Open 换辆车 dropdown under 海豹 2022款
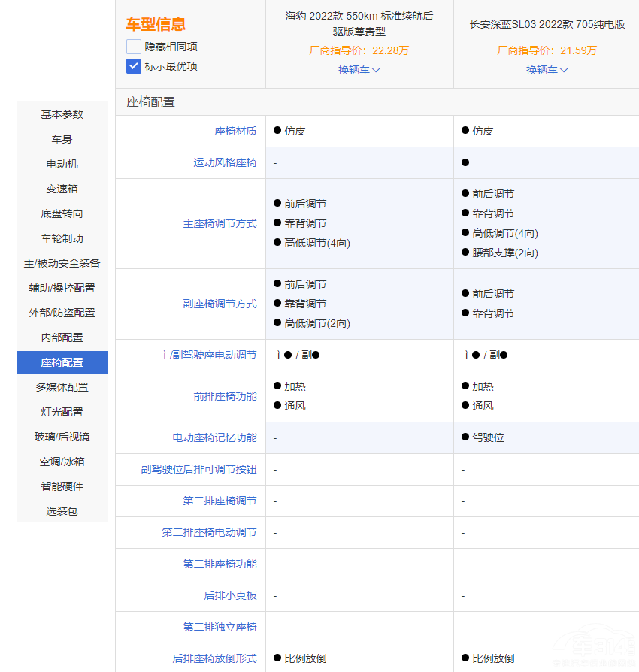 click(359, 70)
